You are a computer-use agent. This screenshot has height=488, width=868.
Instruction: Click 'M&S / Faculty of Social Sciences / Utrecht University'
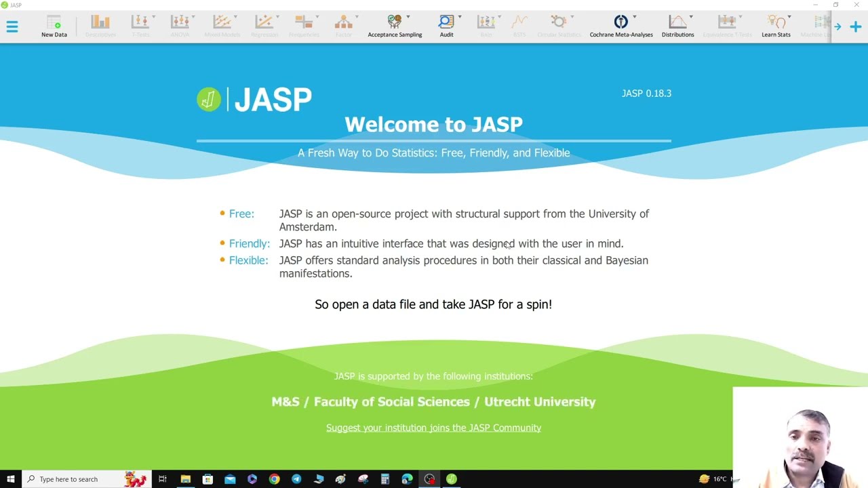433,402
